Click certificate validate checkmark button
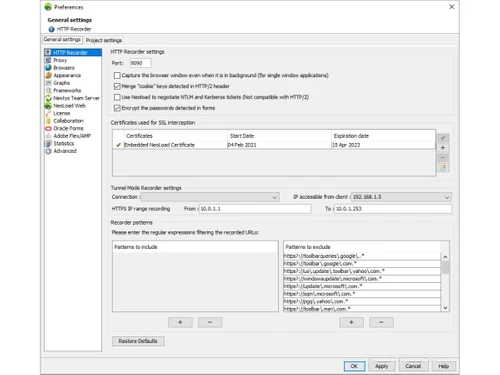This screenshot has height=375, width=500. click(x=443, y=138)
